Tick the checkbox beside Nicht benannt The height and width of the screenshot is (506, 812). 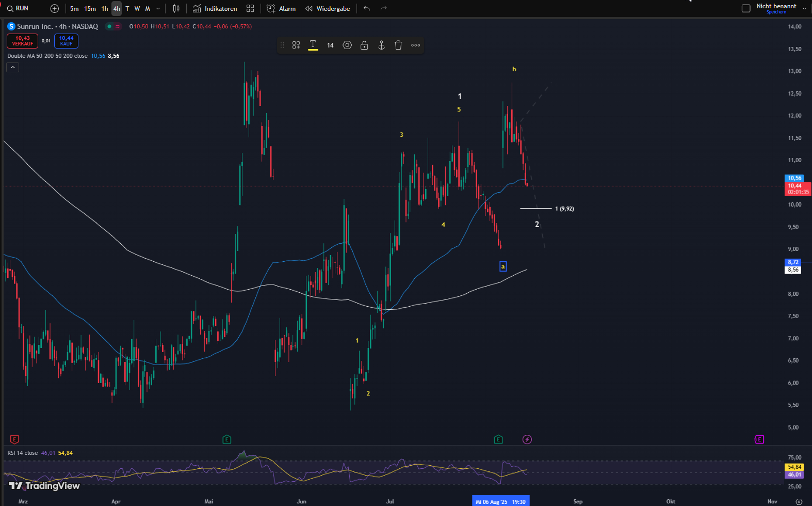[x=746, y=8]
